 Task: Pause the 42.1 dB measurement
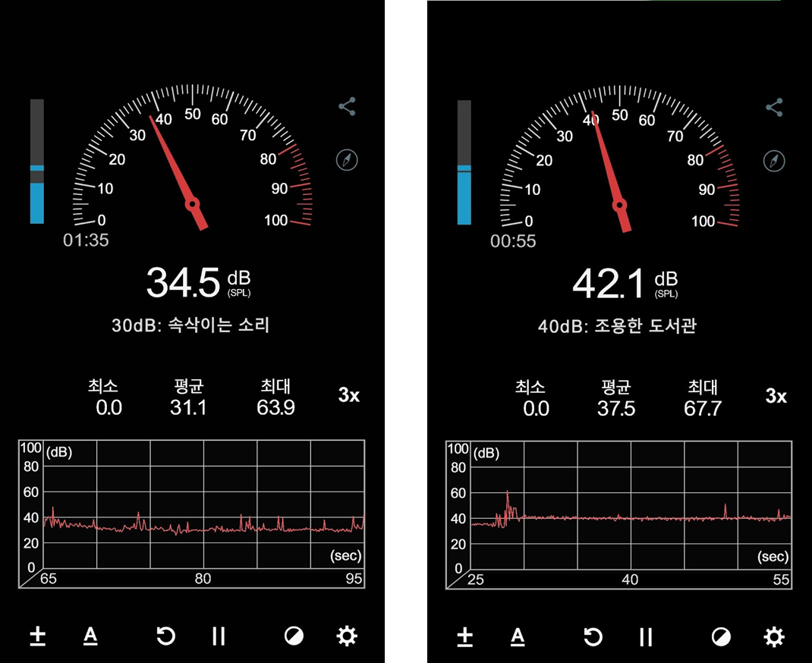pos(646,636)
